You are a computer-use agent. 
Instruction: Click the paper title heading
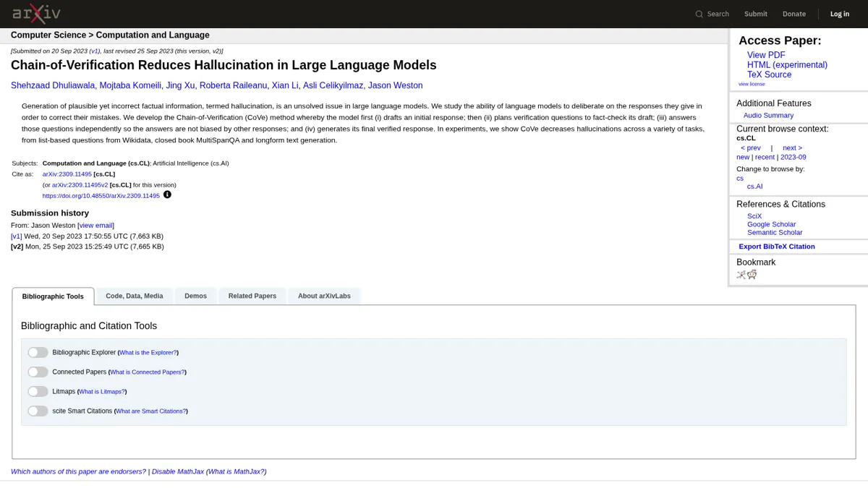224,65
